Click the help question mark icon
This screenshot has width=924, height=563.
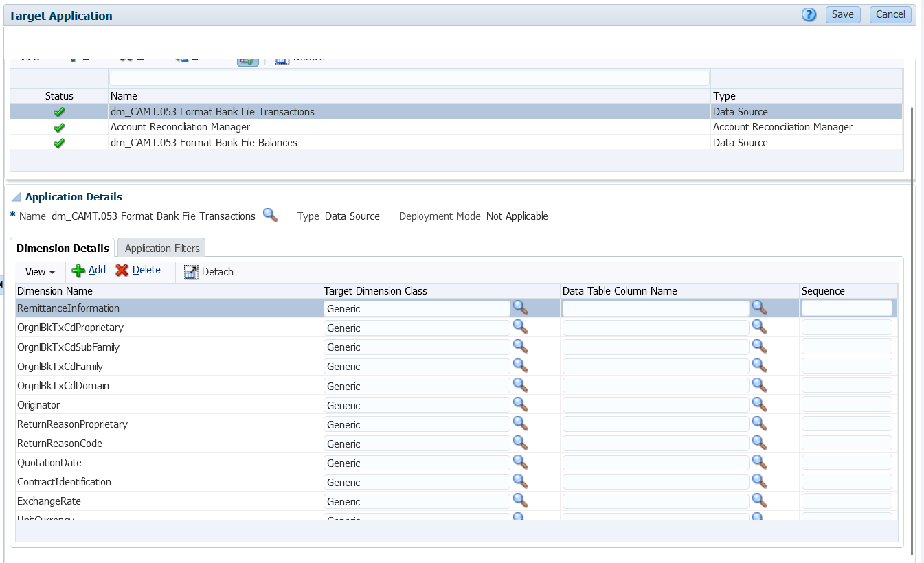point(809,14)
